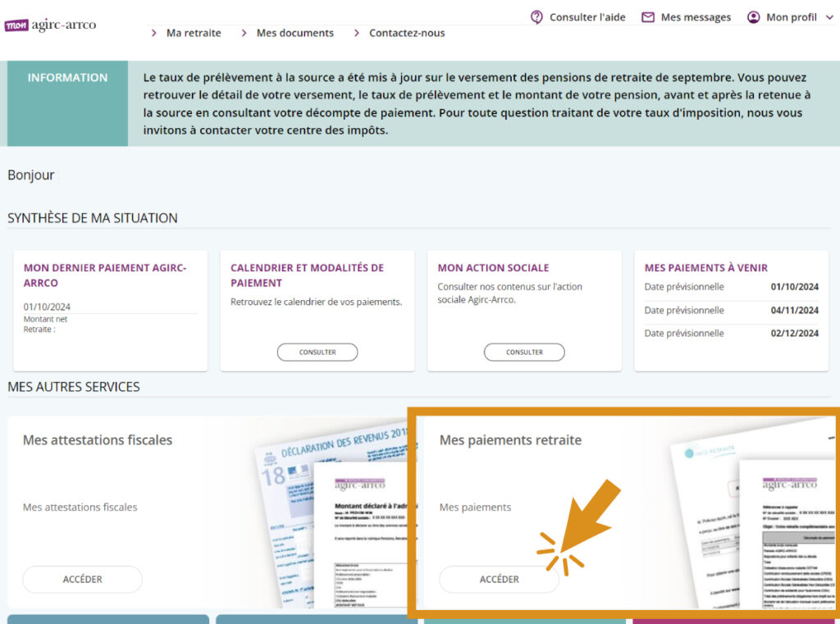Click the help question mark icon

[537, 17]
